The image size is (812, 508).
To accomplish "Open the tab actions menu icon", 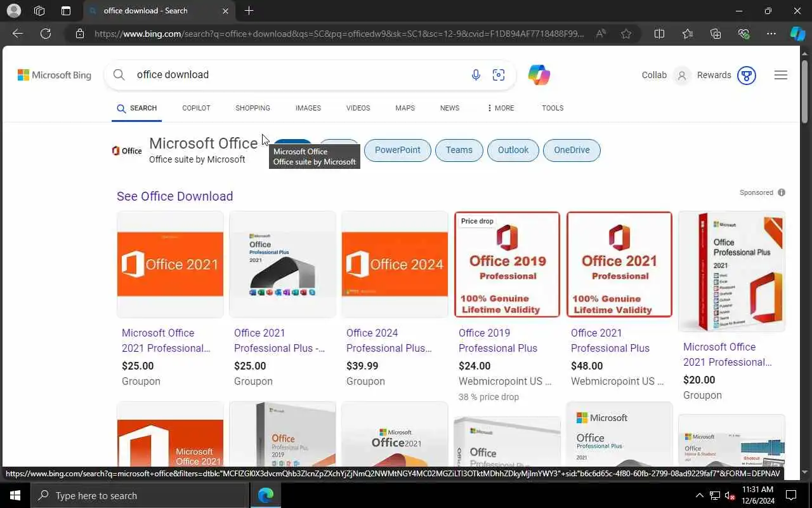I will 66,11.
